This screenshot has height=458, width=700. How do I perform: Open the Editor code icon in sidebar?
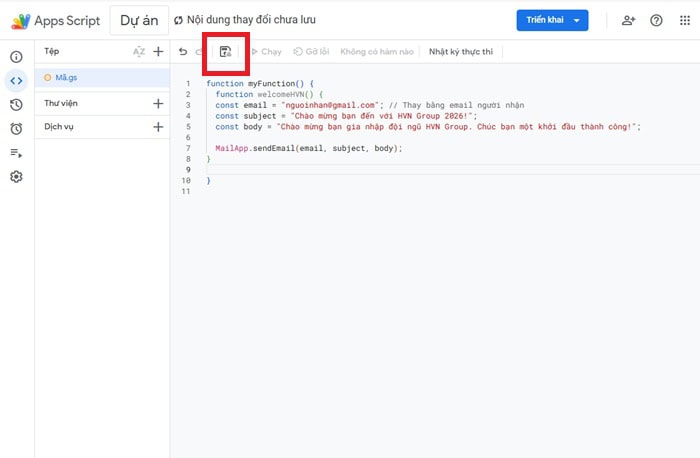pyautogui.click(x=16, y=81)
